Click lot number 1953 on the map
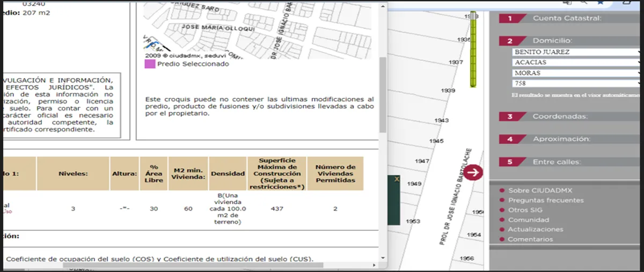 click(413, 221)
